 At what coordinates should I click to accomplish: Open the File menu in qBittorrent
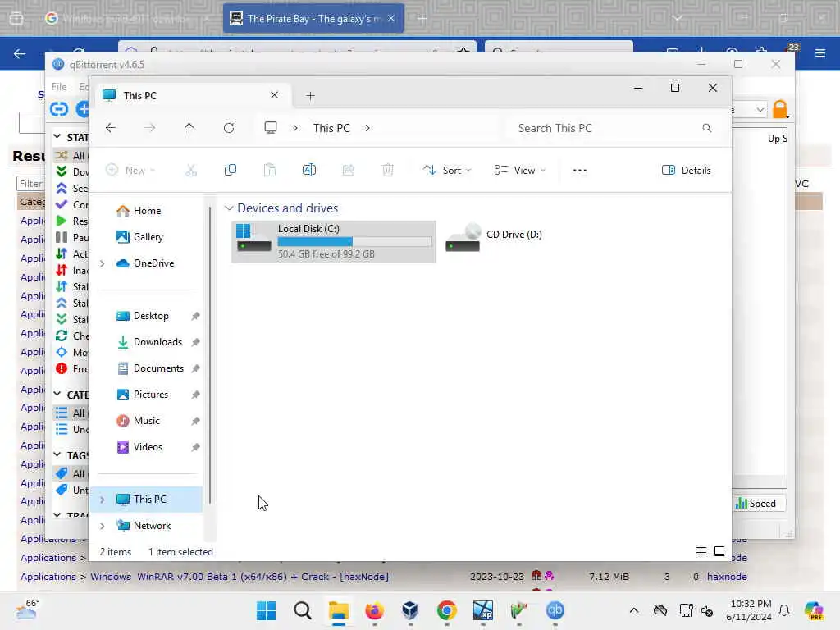[x=59, y=87]
